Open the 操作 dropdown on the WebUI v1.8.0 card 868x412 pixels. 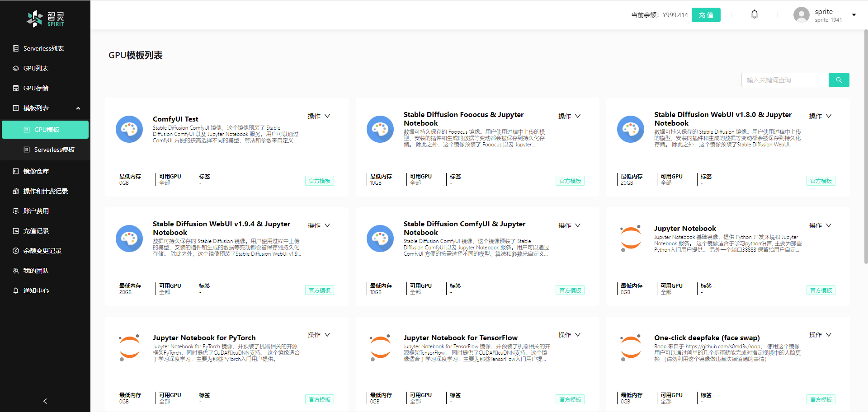pos(820,116)
